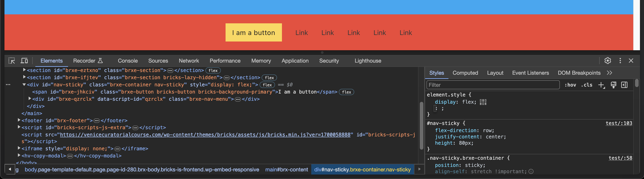Open the Layout sidebar tab
The width and height of the screenshot is (644, 179).
pos(495,73)
